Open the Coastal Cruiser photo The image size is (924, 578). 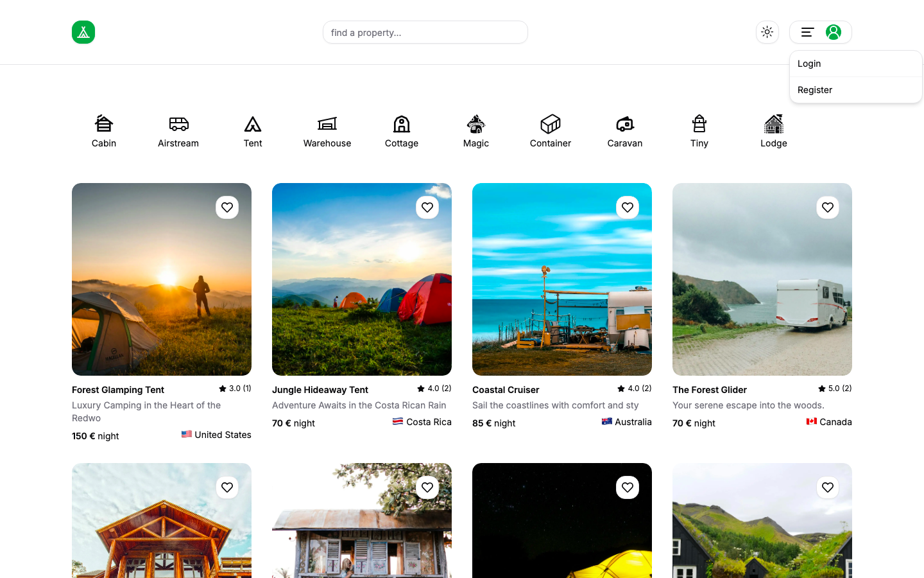[x=562, y=279]
